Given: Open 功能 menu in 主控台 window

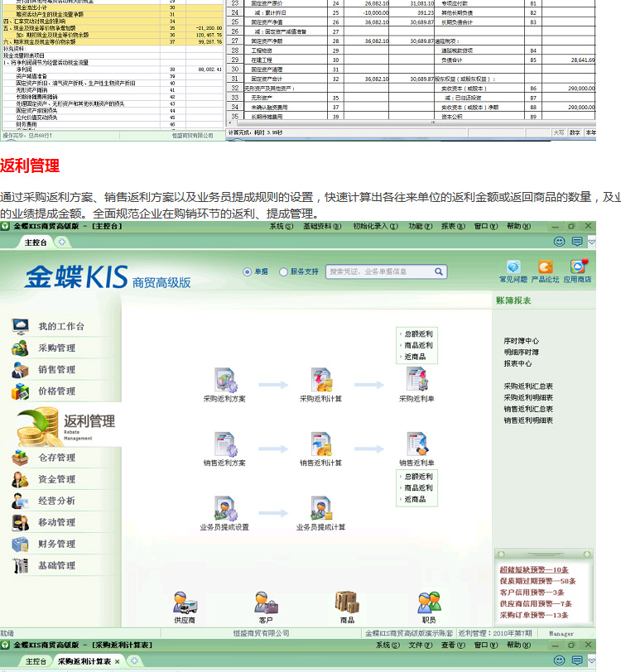Looking at the screenshot, I should (x=421, y=226).
